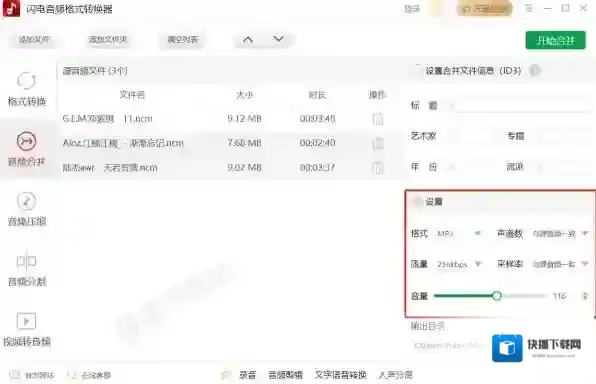The width and height of the screenshot is (596, 384).
Task: Click the app logo in title bar
Action: coord(11,9)
